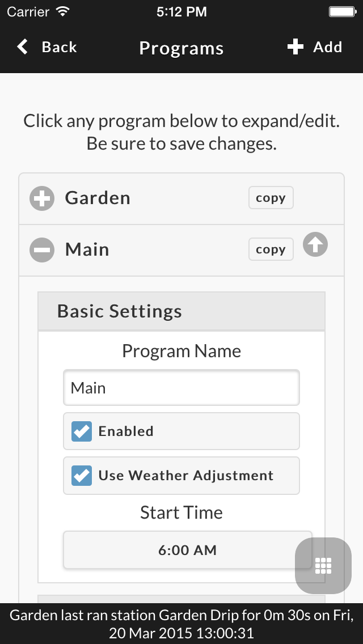Copy the Garden program

click(271, 198)
